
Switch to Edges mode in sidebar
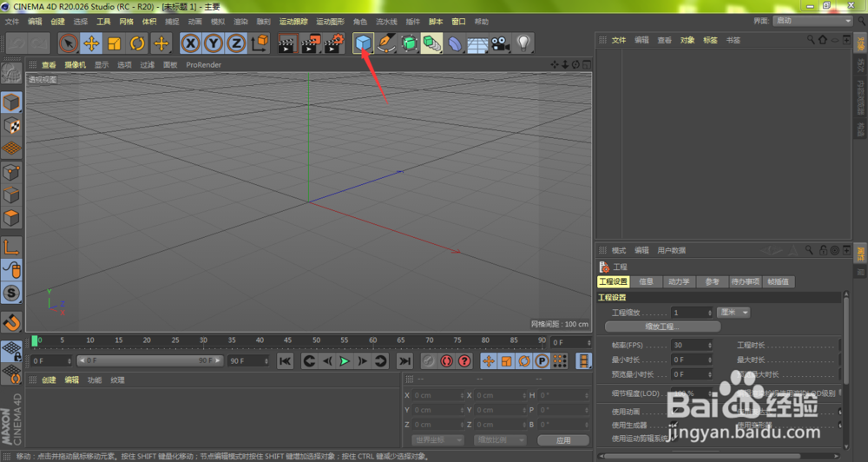click(11, 195)
